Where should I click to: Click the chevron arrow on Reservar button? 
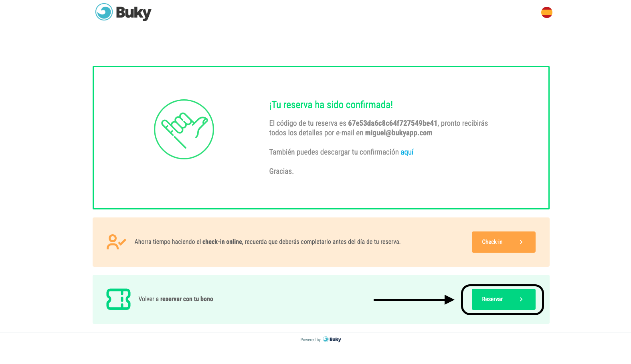[x=521, y=299]
